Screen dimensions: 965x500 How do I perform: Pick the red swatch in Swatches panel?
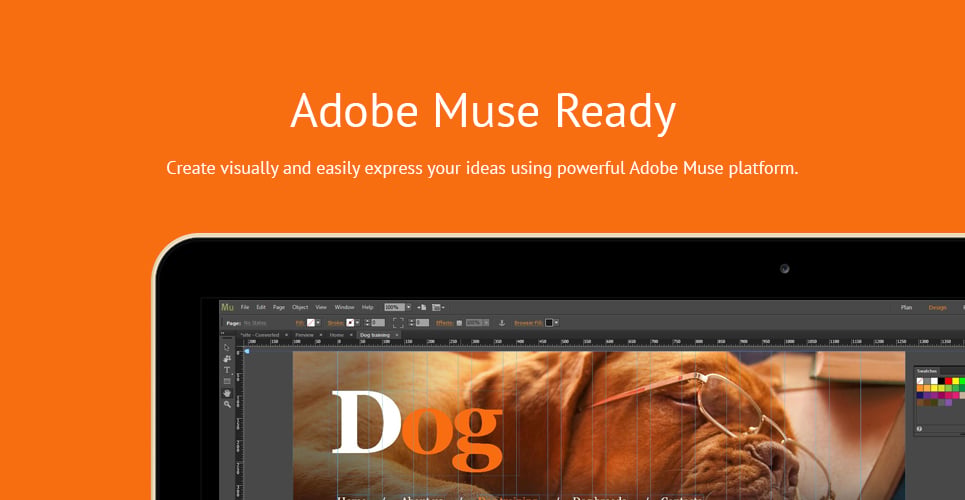coord(948,381)
